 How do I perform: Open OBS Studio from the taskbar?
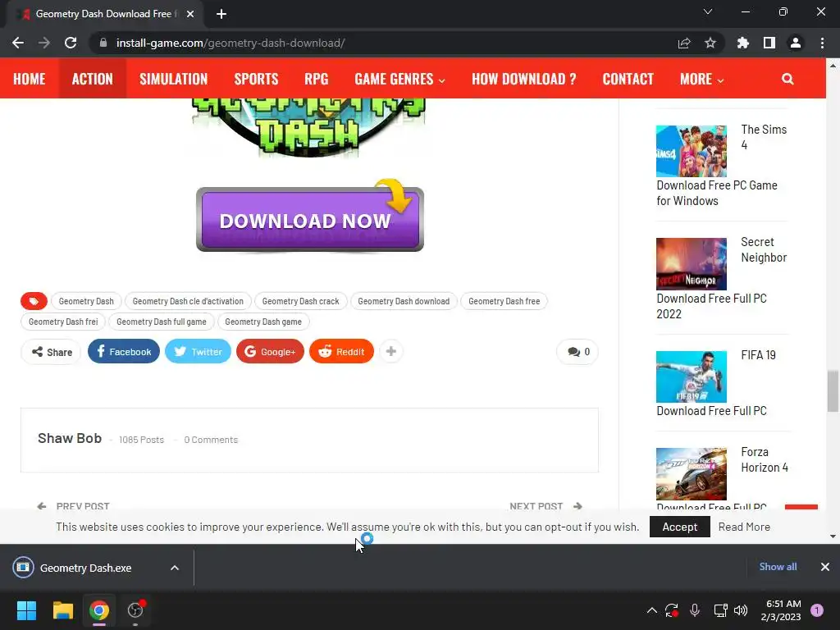click(x=135, y=610)
